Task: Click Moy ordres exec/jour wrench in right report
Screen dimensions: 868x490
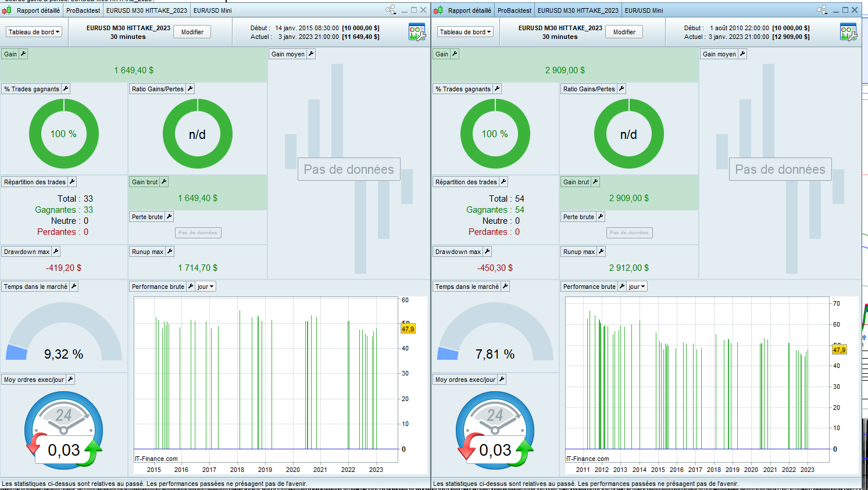Action: pos(502,380)
